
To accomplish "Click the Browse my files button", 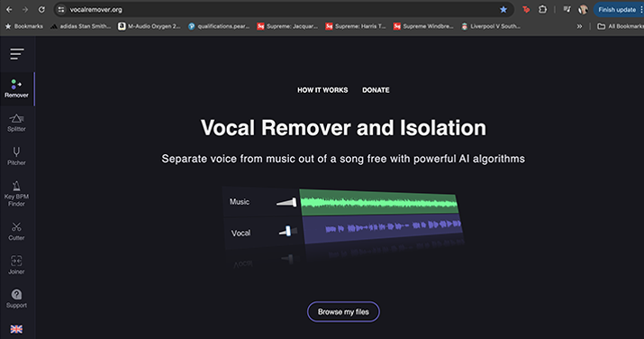I will (343, 312).
